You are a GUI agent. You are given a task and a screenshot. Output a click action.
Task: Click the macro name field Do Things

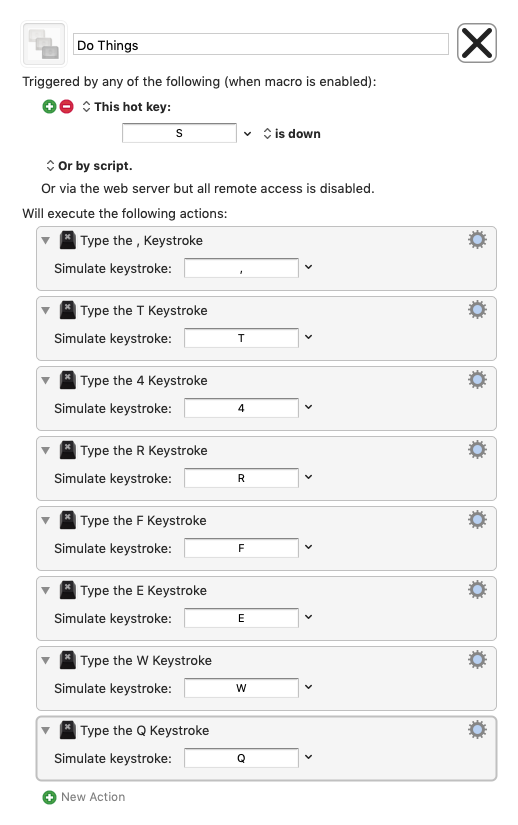coord(261,44)
